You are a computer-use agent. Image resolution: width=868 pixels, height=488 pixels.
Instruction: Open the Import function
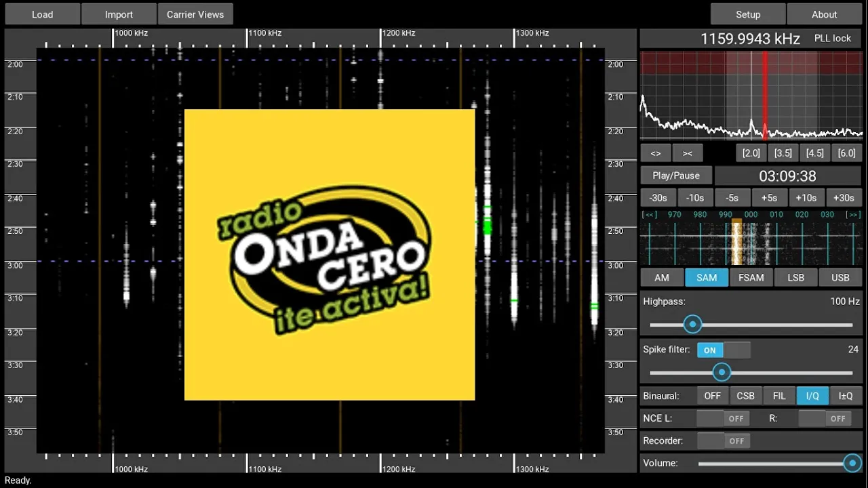coord(119,14)
